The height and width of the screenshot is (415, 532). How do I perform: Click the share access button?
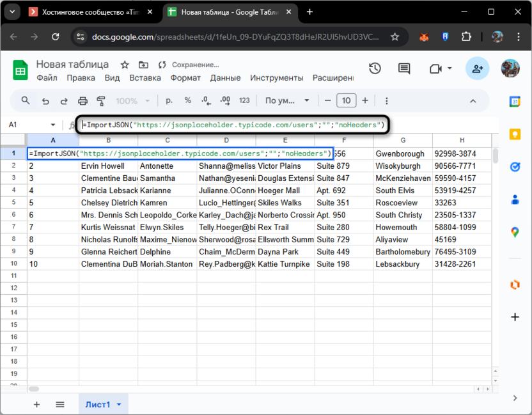477,68
